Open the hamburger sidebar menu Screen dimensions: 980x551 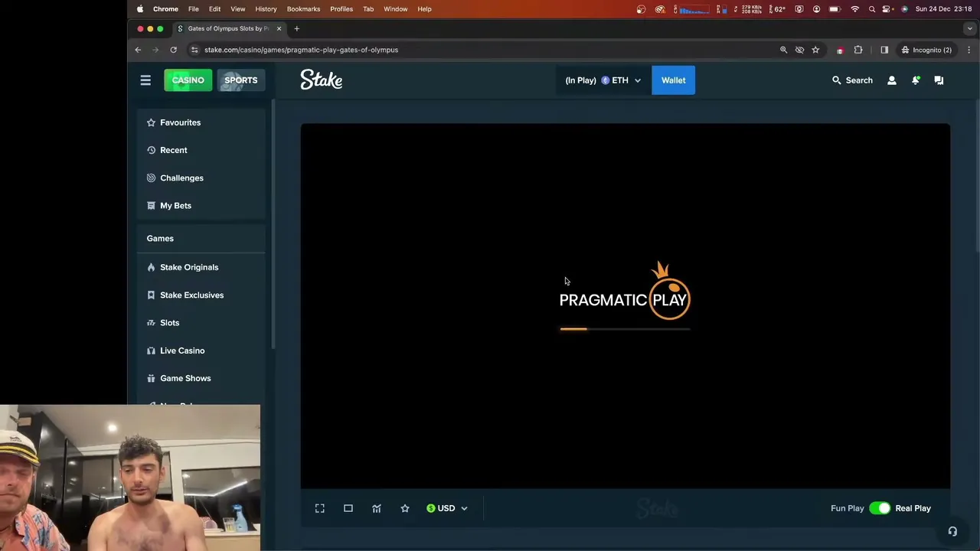pos(145,80)
